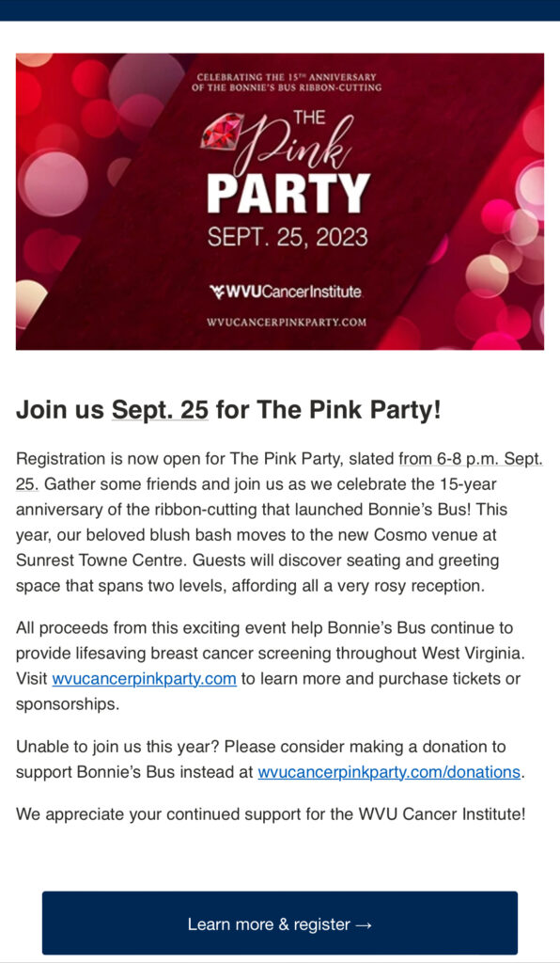Click the WVUCancerInstitute wordmark in banner
Image resolution: width=560 pixels, height=963 pixels.
tap(286, 292)
